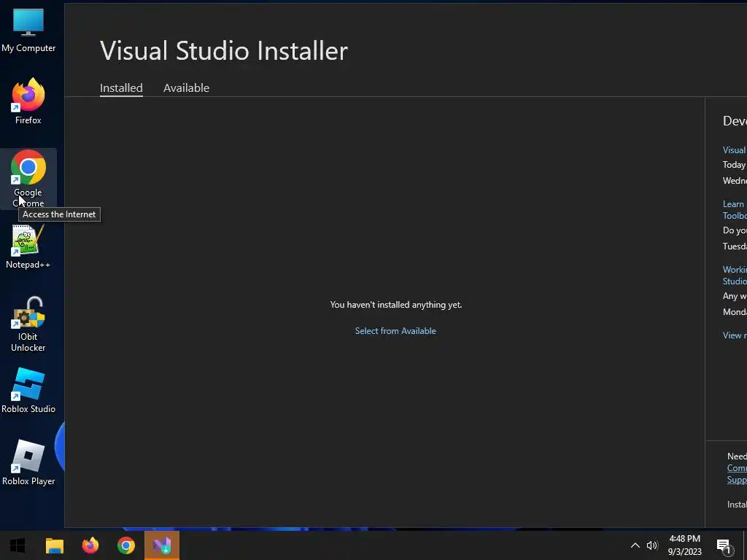Open the volume control in system tray

click(x=652, y=545)
